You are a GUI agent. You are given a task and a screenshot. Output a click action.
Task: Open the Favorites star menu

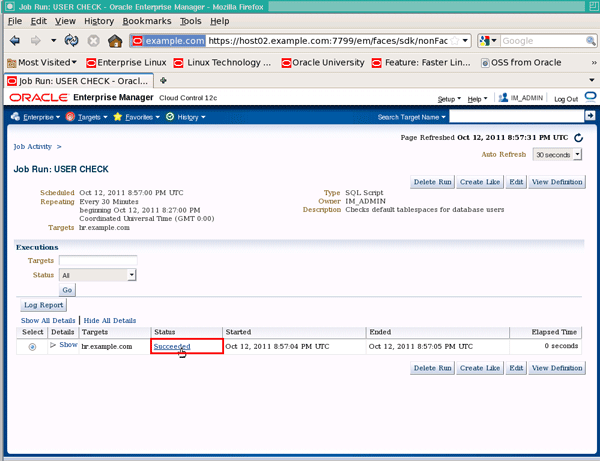pyautogui.click(x=136, y=117)
